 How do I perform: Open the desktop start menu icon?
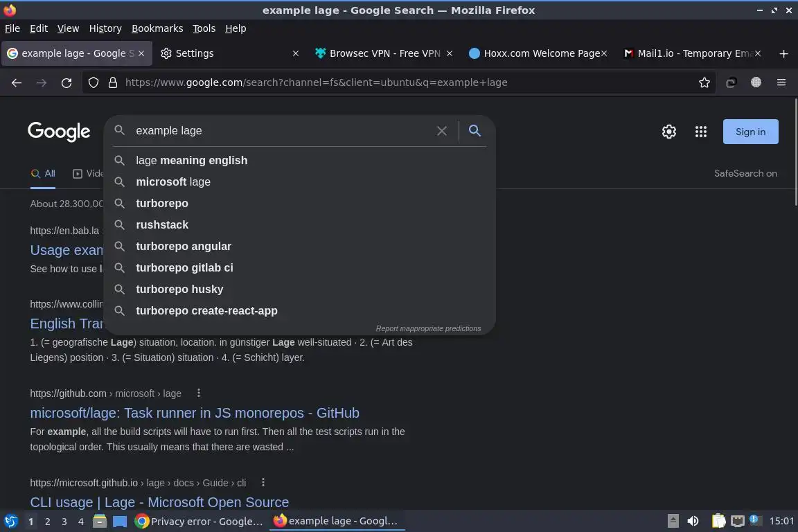click(10, 522)
